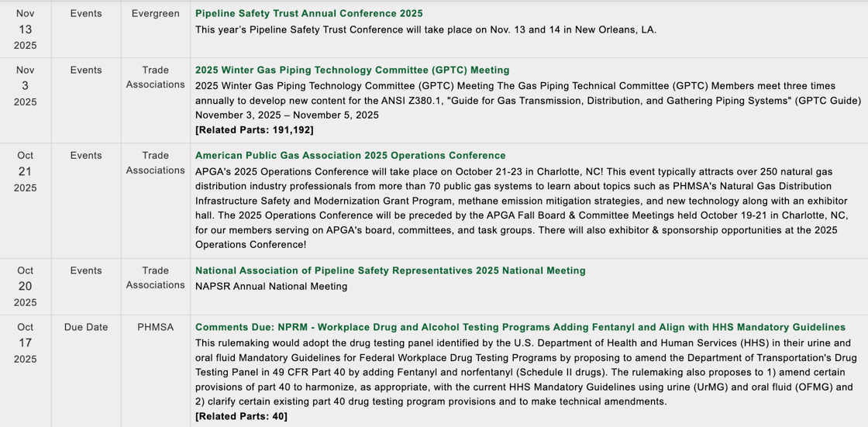Click the Related Parts 40 text
The image size is (868, 427).
(x=241, y=416)
